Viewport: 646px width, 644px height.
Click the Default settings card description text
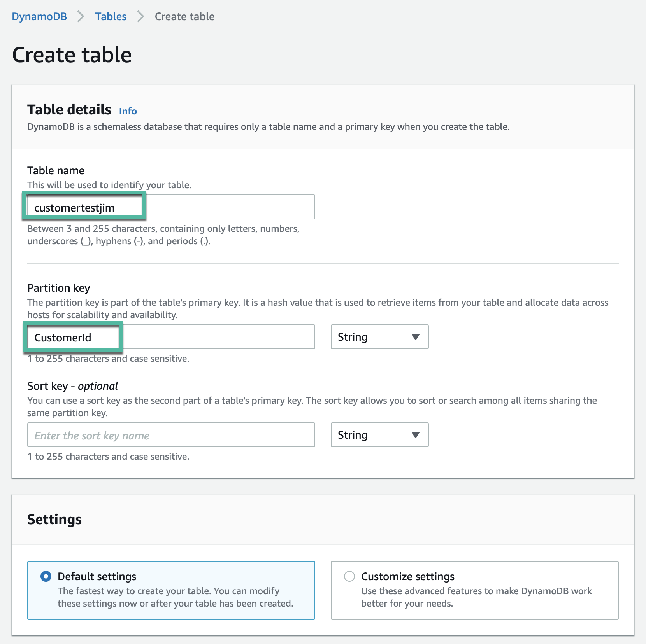[x=175, y=597]
